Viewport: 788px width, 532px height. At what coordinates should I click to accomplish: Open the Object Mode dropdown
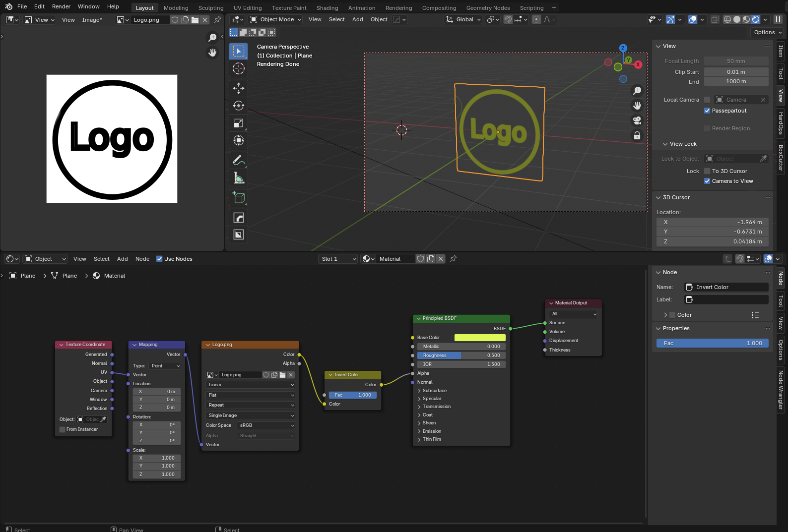(x=276, y=19)
